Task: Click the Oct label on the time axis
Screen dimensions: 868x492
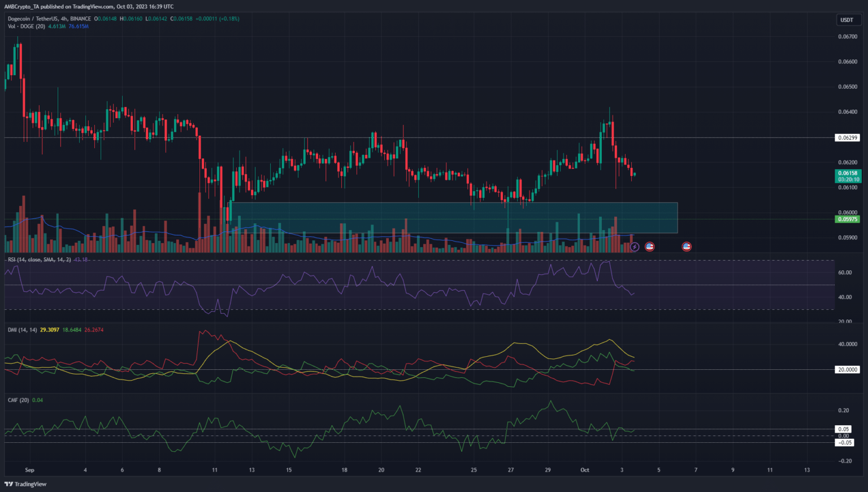Action: click(585, 470)
